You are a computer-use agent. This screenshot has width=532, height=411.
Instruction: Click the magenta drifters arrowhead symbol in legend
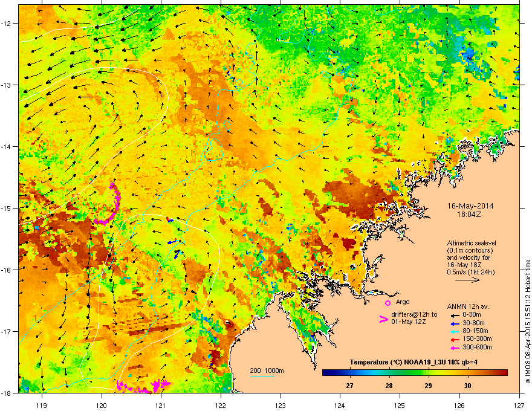click(383, 319)
